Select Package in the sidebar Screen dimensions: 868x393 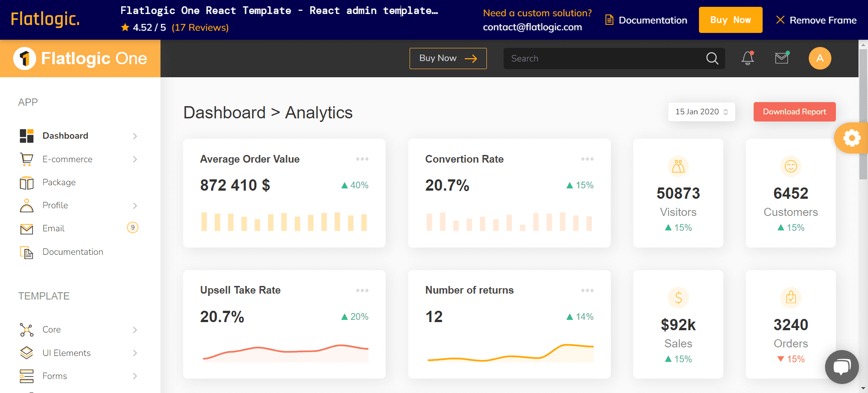tap(59, 182)
